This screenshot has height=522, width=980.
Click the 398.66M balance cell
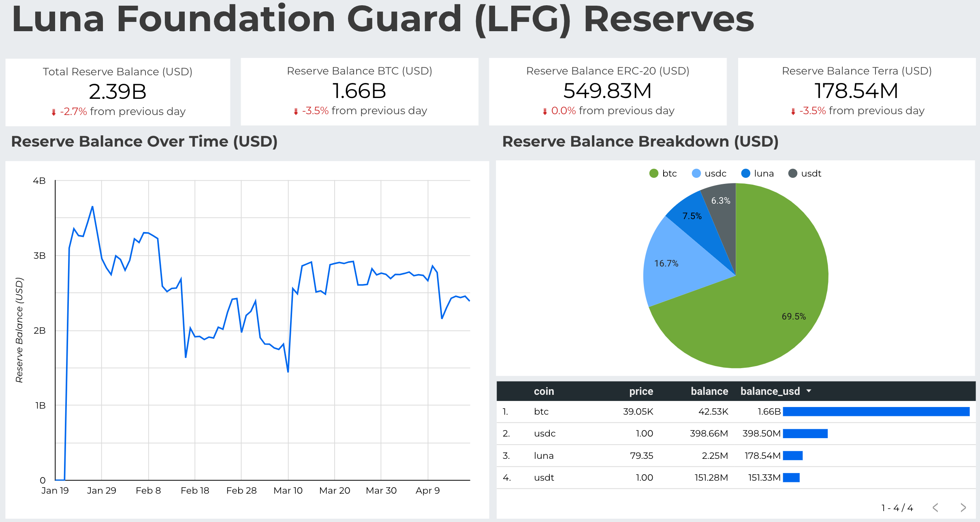709,433
